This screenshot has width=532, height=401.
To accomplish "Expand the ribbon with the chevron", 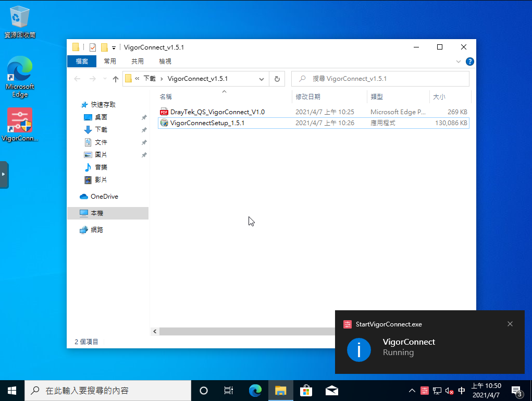I will coord(459,62).
